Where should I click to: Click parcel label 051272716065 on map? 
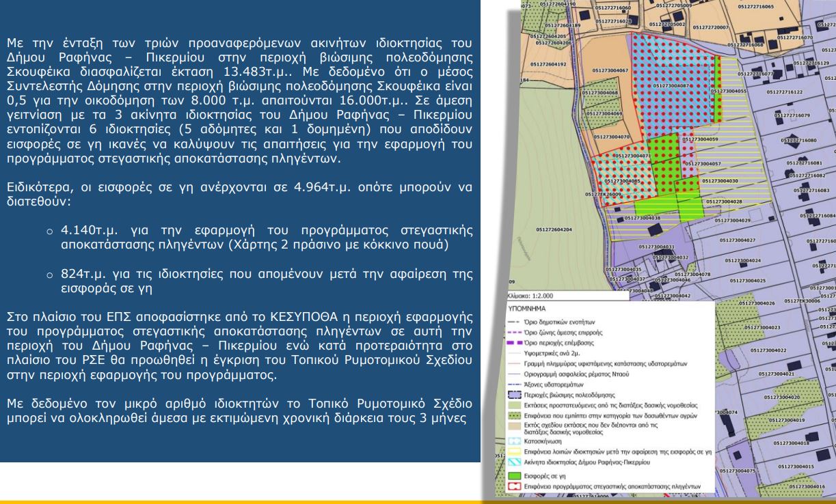click(757, 6)
